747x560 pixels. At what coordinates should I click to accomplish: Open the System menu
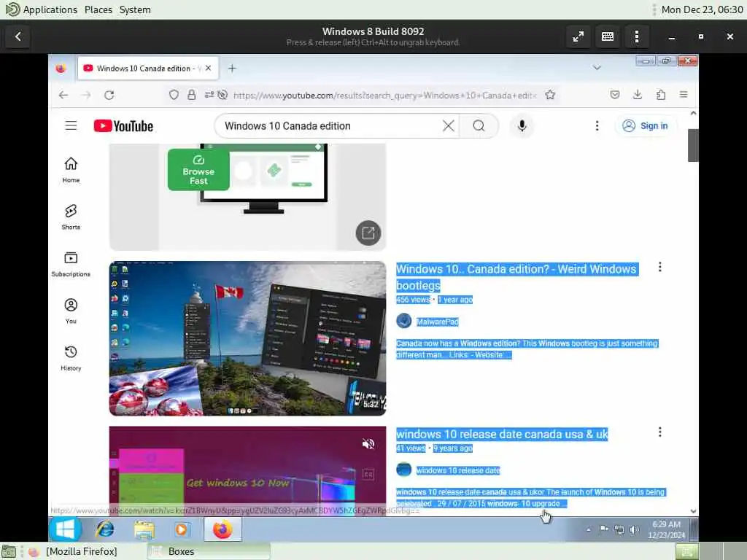(x=135, y=9)
